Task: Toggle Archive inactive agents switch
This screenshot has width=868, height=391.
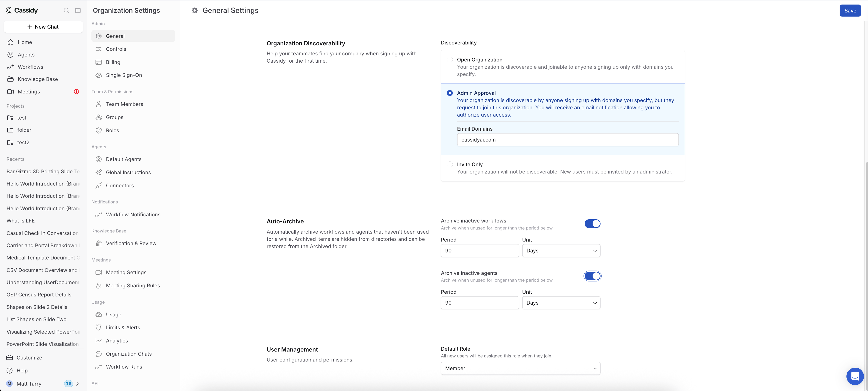Action: 592,276
